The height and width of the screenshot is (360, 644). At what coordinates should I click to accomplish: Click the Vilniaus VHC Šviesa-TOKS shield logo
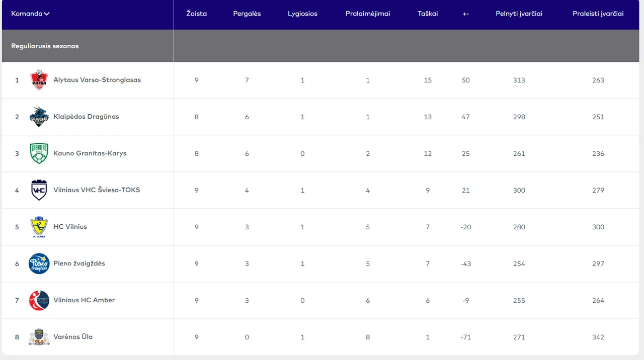pyautogui.click(x=39, y=190)
